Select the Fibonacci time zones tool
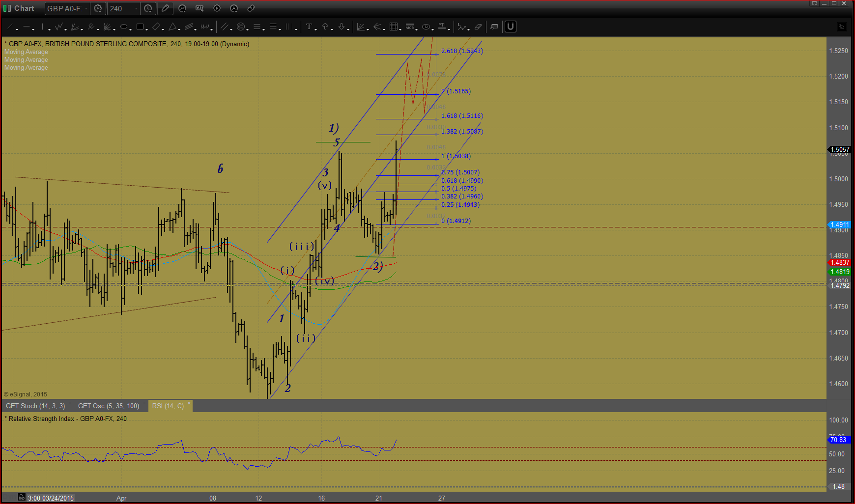Screen dimensions: 855x504 289,27
